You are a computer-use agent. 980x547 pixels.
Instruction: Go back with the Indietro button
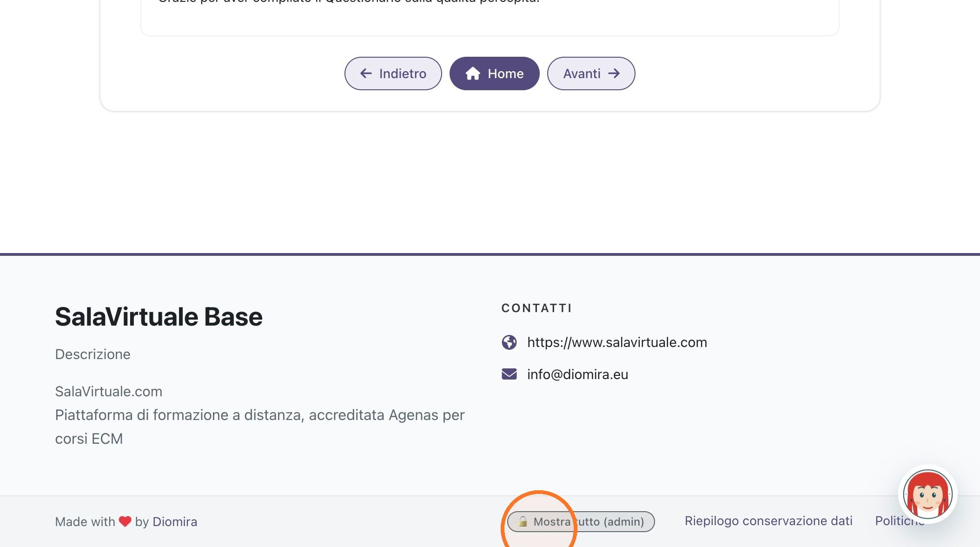393,73
